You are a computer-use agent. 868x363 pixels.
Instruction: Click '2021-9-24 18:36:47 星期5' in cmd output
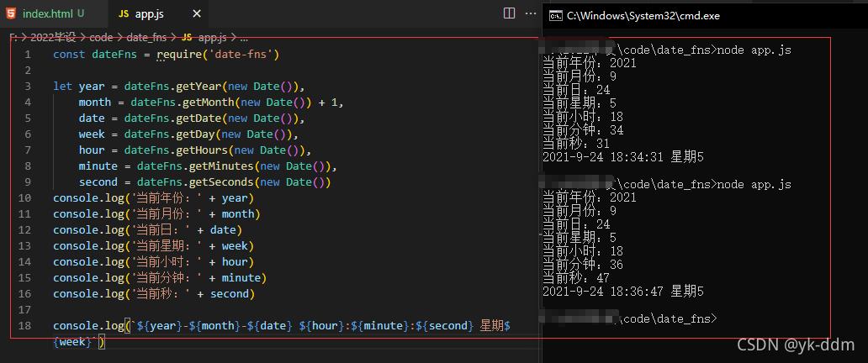[x=622, y=291]
